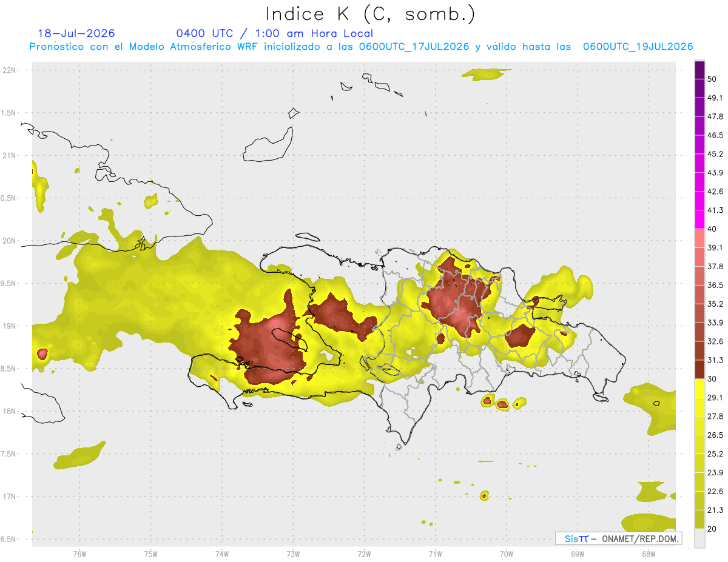Click the colorbar value '40'
The width and height of the screenshot is (728, 562).
pyautogui.click(x=712, y=229)
